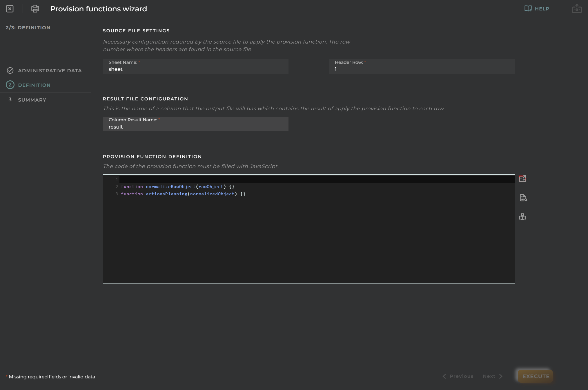Click the SOURCE FILE SETTINGS heading
This screenshot has width=588, height=390.
tap(136, 31)
